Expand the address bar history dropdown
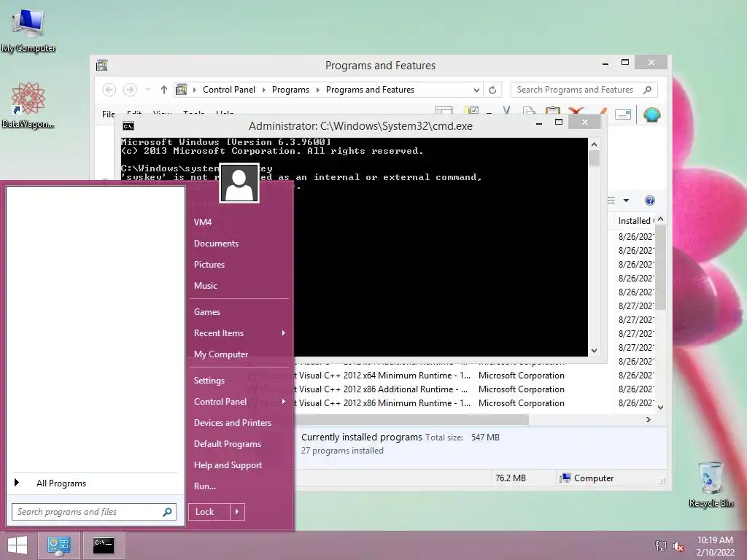The height and width of the screenshot is (560, 747). pos(476,90)
